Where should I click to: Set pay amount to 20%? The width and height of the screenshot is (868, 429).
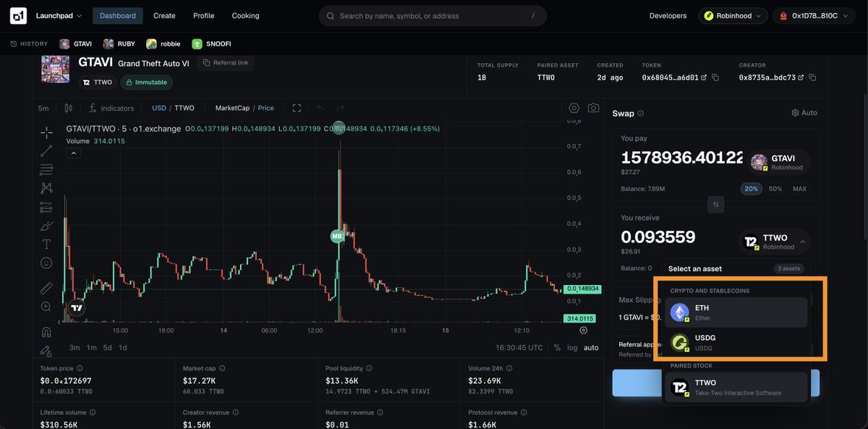[751, 189]
